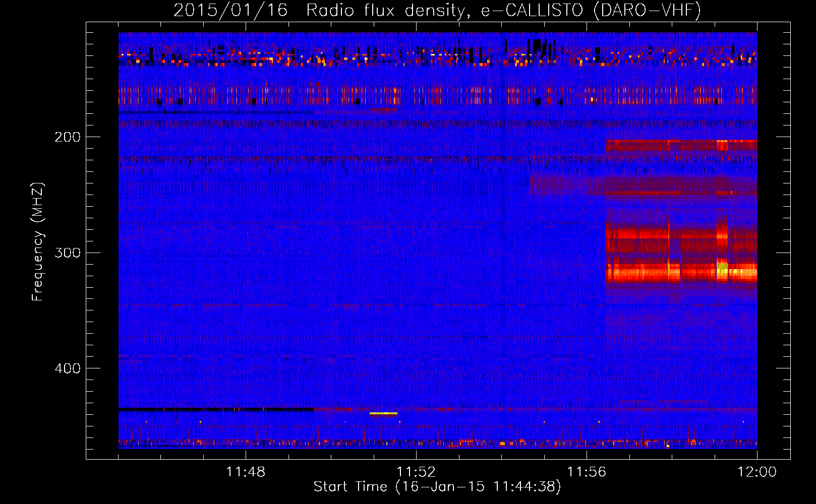Click the 200 frequency tick label
The width and height of the screenshot is (816, 504).
pos(68,137)
